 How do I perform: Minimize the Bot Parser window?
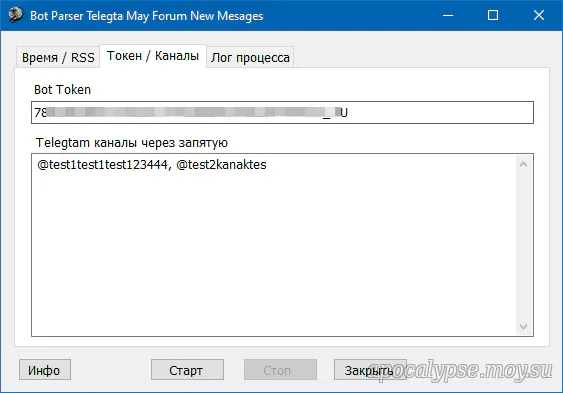click(448, 15)
